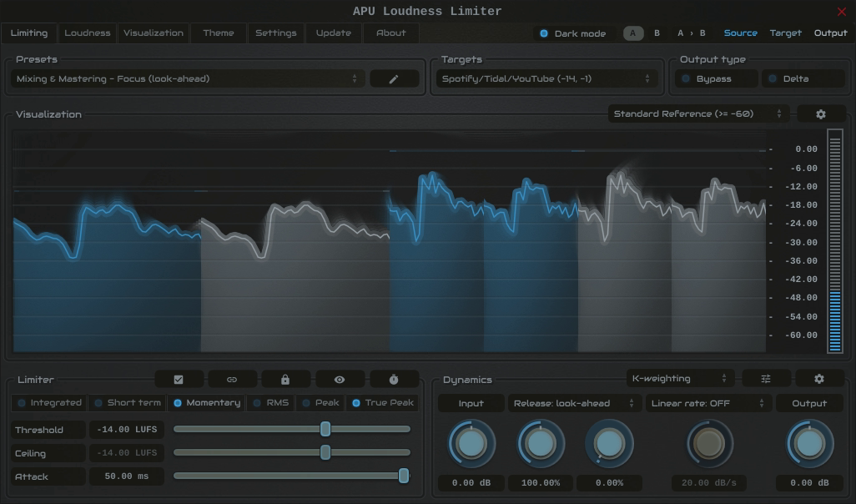The image size is (856, 504).
Task: Click the limiter stopwatch timer icon
Action: pos(394,380)
